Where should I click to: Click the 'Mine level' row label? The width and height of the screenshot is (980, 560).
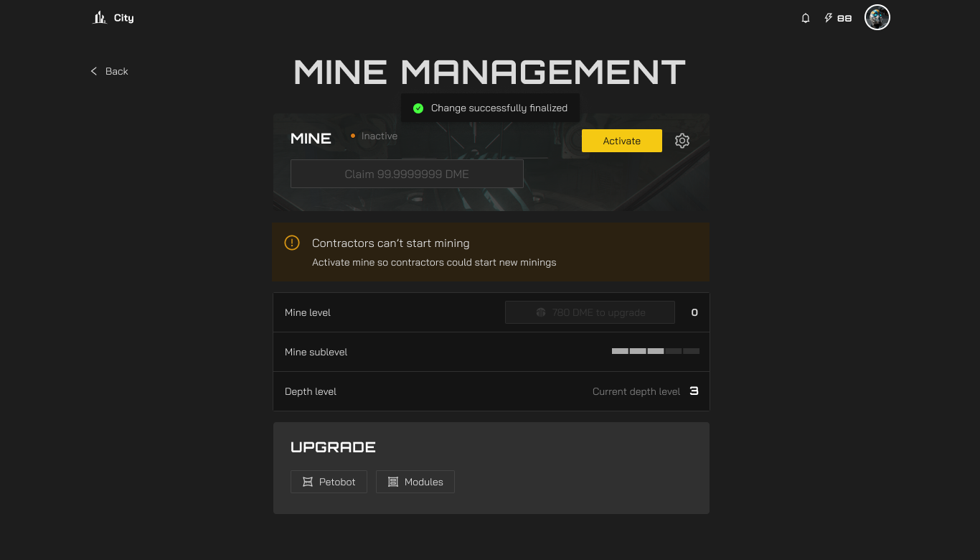pos(308,312)
